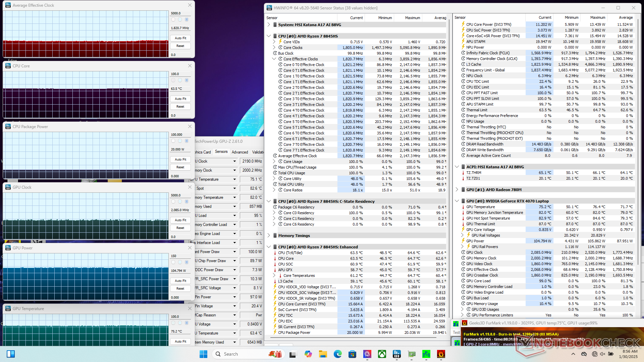The width and height of the screenshot is (644, 362).
Task: Toggle third checkbox in GPU Clock graph
Action: pos(187,202)
